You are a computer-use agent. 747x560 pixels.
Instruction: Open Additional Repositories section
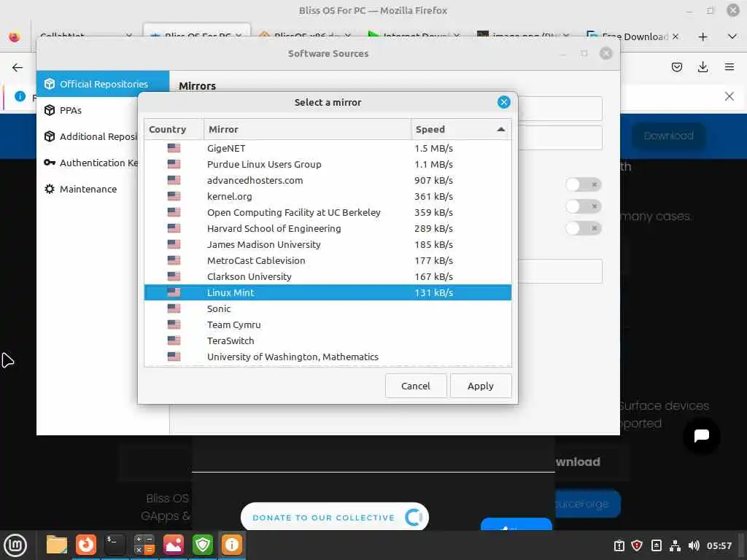tap(88, 136)
